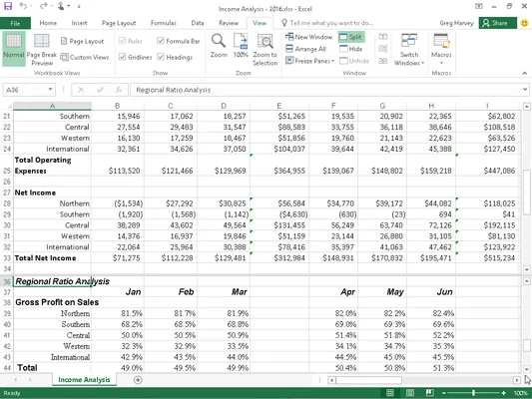The width and height of the screenshot is (532, 399).
Task: Switch to Page Layout view
Action: pyautogui.click(x=82, y=41)
